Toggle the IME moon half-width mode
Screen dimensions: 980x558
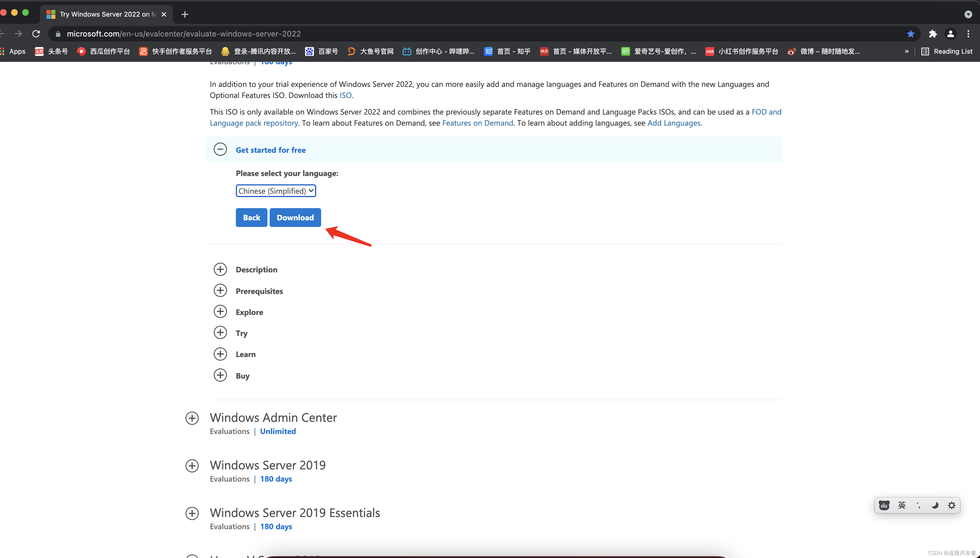coord(935,505)
